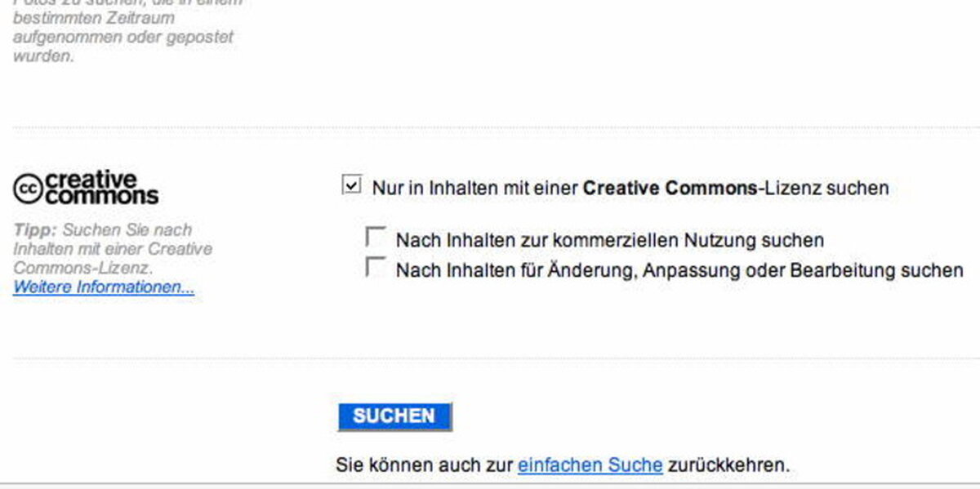Click the circular CC logo icon

(28, 189)
